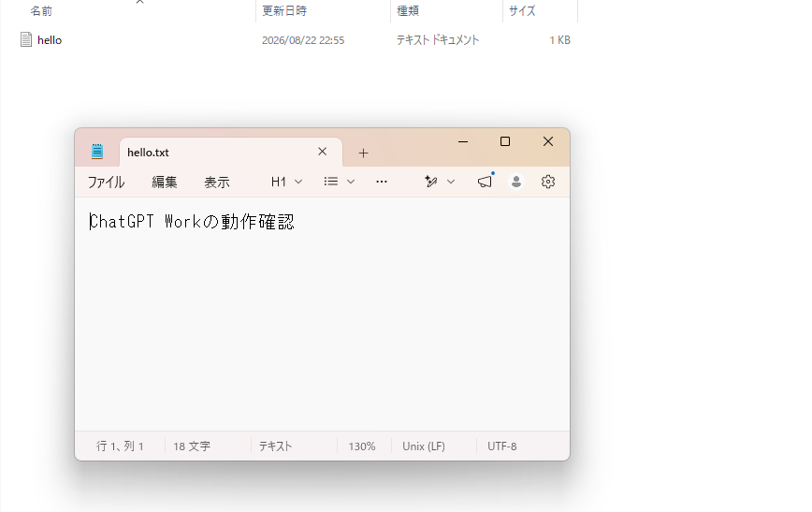This screenshot has width=812, height=512.
Task: Click inside the ChatGPT Work text line
Action: [192, 222]
